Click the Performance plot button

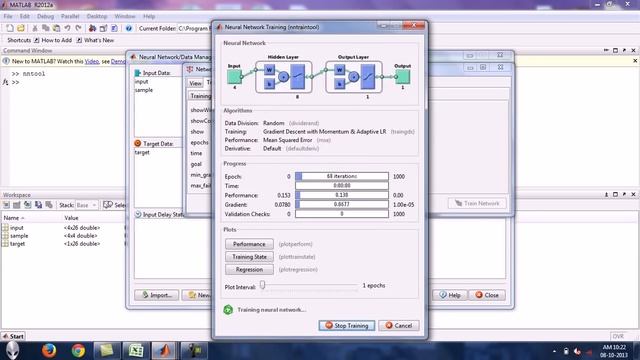249,244
